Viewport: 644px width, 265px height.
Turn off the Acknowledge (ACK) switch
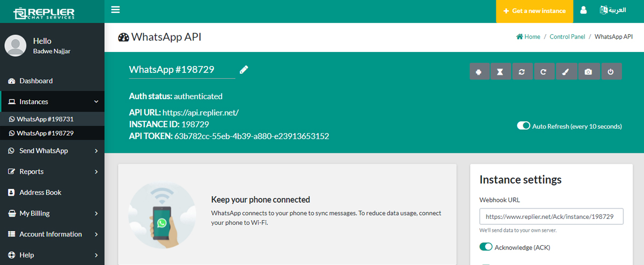tap(486, 247)
